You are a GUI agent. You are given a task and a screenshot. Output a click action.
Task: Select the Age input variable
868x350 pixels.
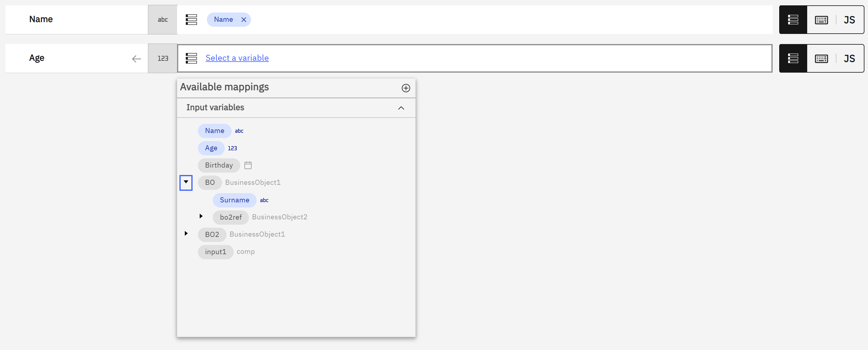211,148
